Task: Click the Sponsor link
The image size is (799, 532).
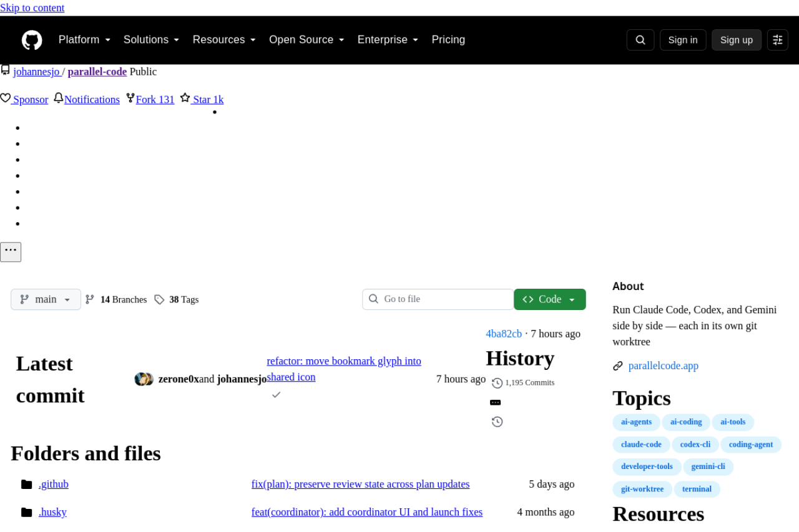Action: click(x=31, y=99)
